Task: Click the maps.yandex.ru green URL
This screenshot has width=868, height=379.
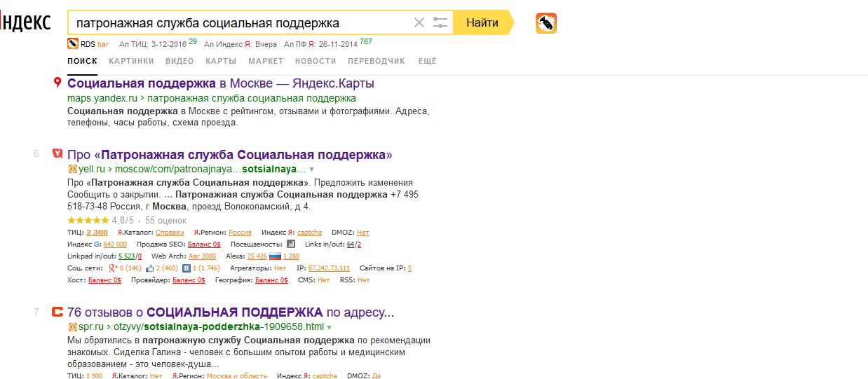Action: point(102,98)
